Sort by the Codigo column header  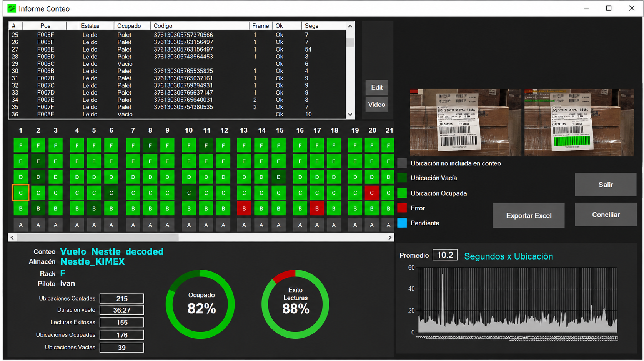coord(200,26)
